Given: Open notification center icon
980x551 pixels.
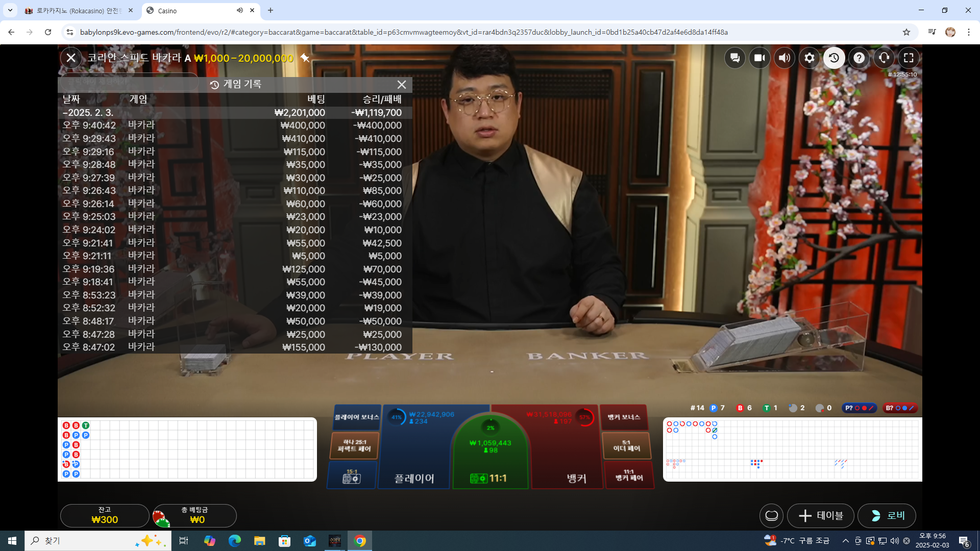Looking at the screenshot, I should pyautogui.click(x=964, y=541).
